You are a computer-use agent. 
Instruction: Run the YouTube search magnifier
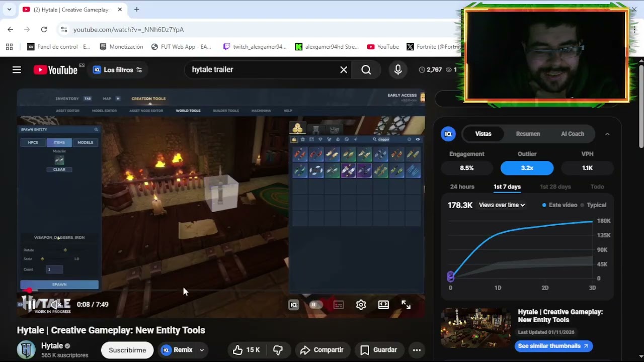[x=366, y=70]
